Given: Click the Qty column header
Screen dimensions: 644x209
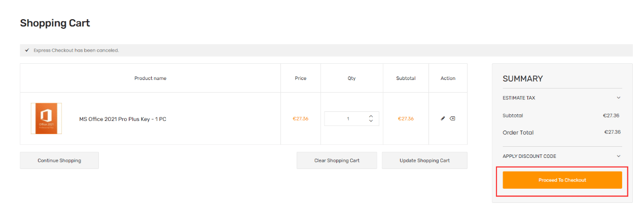Looking at the screenshot, I should (351, 78).
